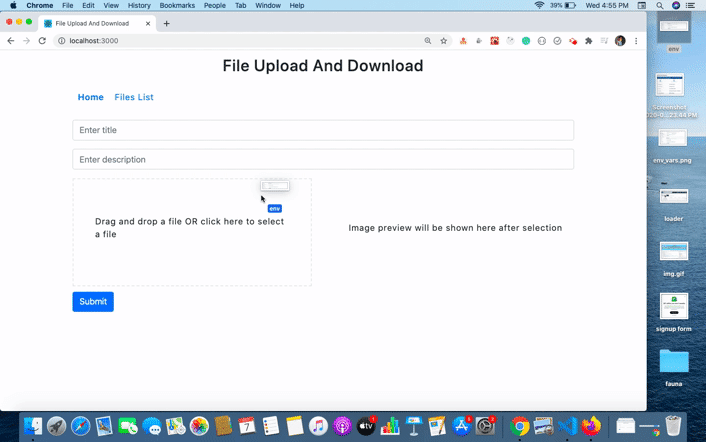
Task: Open Music from the dock
Action: [x=318, y=426]
